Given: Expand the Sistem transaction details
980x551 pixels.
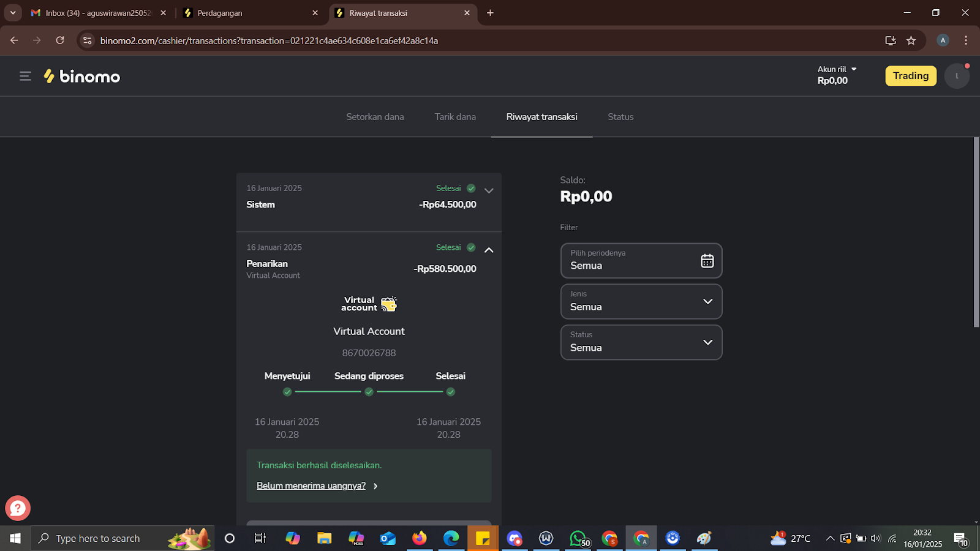Looking at the screenshot, I should coord(489,190).
